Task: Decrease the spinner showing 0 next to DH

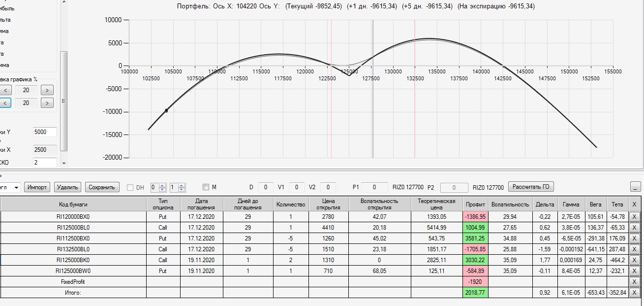Action: pos(162,190)
